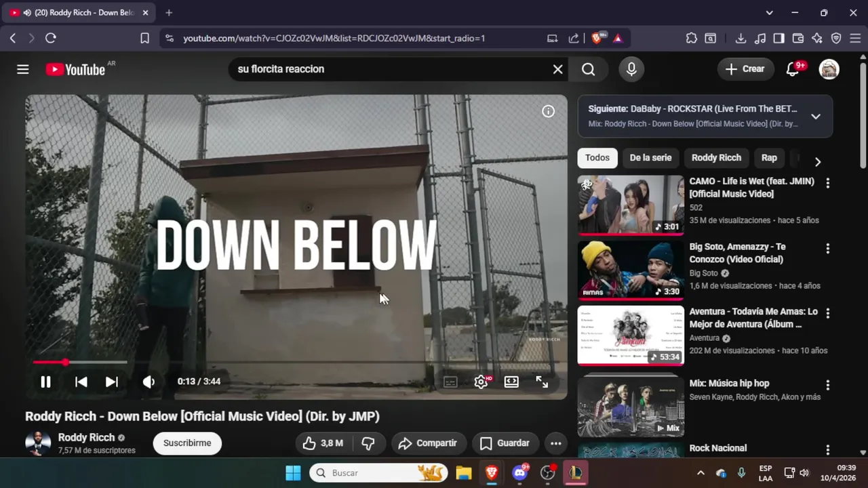Click the video progress bar
868x488 pixels.
(296, 363)
